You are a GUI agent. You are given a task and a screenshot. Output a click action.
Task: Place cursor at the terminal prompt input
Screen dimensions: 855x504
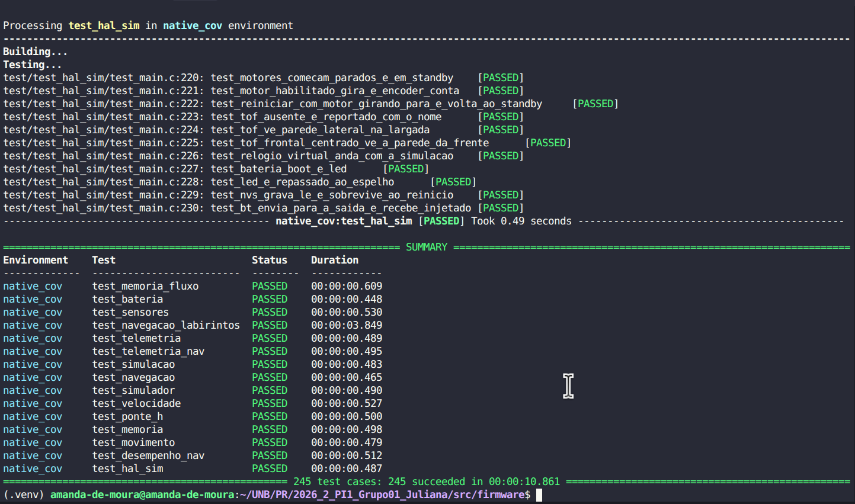[x=539, y=495]
